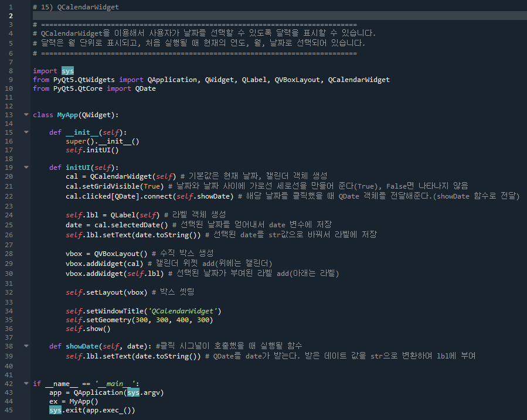The image size is (527, 420).
Task: Click 'initUI' in the def on line 19
Action: pyautogui.click(x=78, y=168)
